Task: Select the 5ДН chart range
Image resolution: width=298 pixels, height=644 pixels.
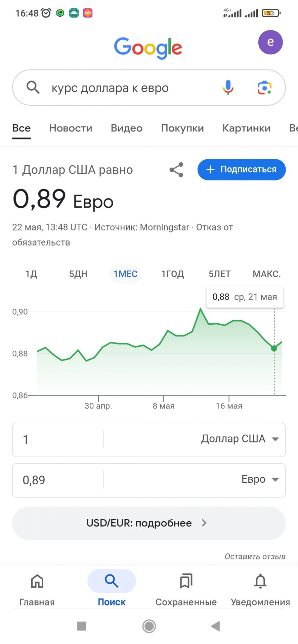Action: [78, 274]
